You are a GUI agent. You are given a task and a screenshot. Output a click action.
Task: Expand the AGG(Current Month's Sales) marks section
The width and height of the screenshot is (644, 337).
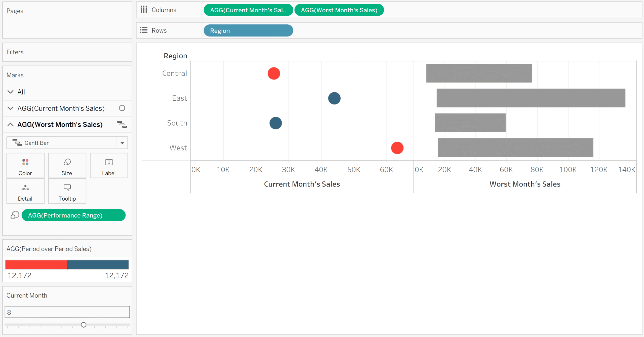pyautogui.click(x=10, y=108)
